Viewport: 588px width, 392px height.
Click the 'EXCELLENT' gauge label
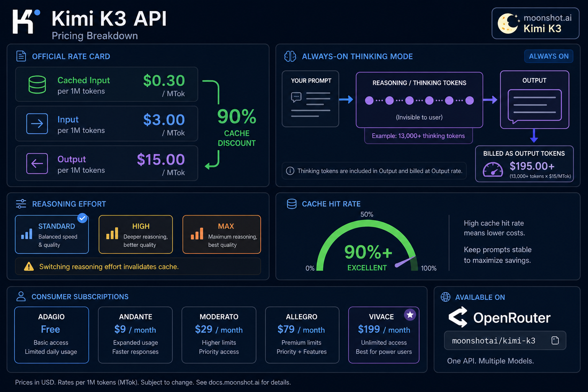pos(367,268)
